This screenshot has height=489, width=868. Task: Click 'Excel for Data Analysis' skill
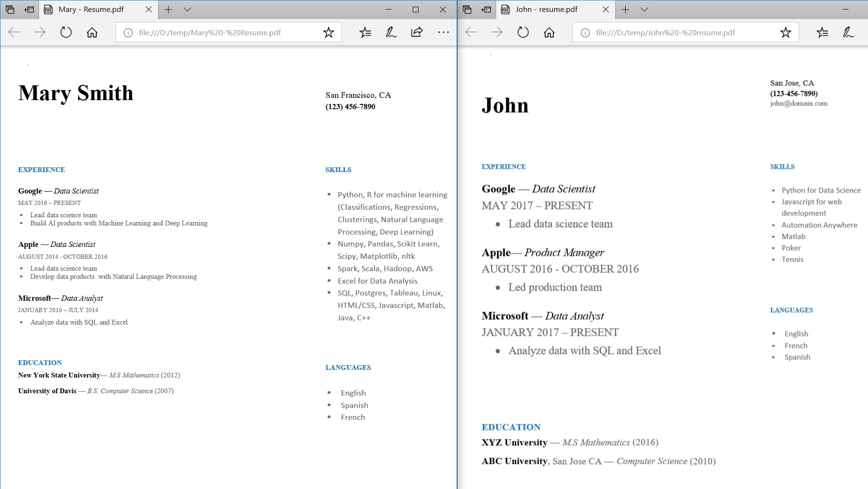click(378, 281)
